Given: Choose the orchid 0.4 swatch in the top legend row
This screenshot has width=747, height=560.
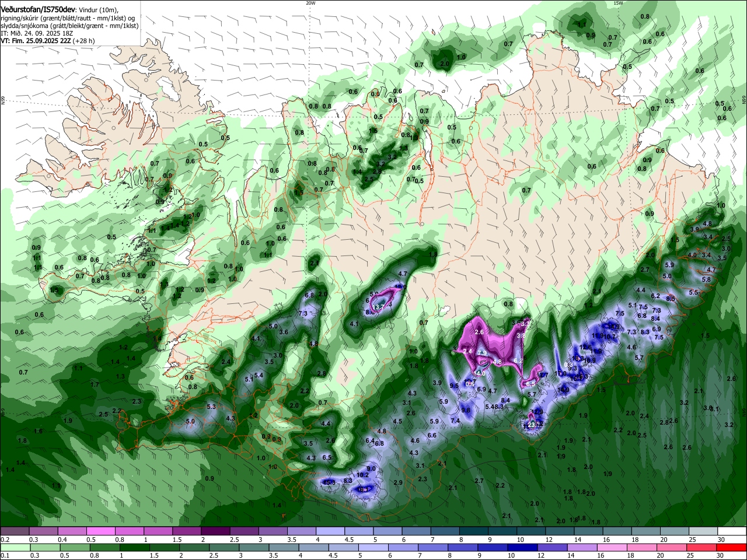Looking at the screenshot, I should [x=72, y=531].
